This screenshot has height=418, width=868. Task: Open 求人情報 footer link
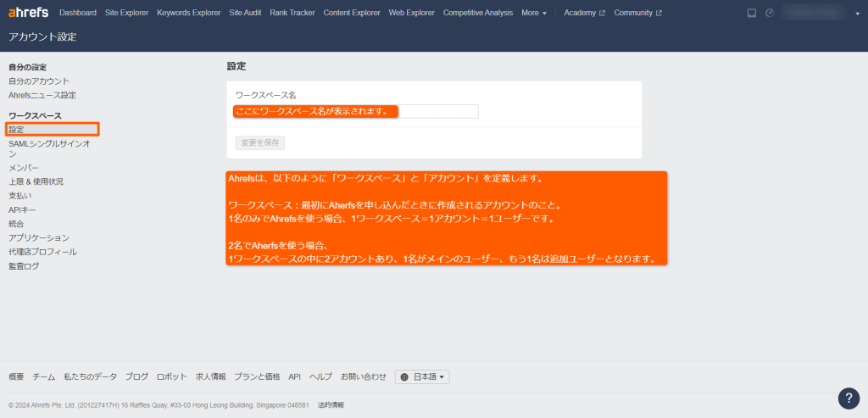(x=211, y=376)
